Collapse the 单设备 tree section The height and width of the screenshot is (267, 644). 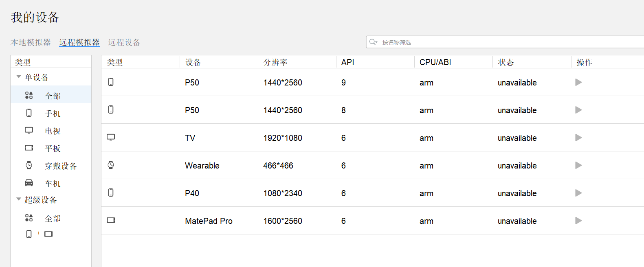(x=19, y=77)
